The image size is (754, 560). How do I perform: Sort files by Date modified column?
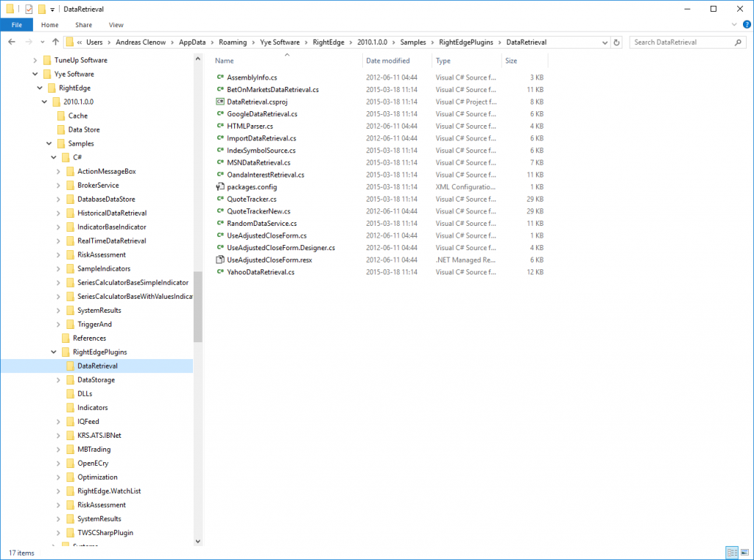tap(397, 60)
